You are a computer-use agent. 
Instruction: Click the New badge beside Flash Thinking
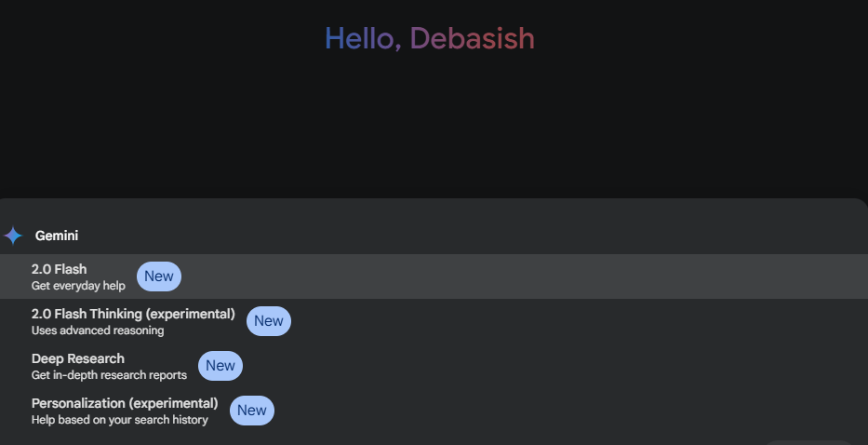pos(269,321)
